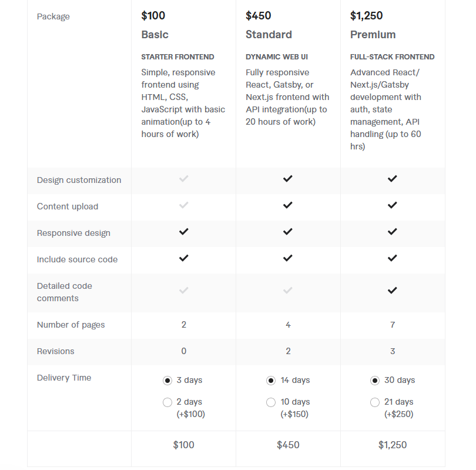The image size is (476, 470).
Task: Click the Standard package heading
Action: 269,35
